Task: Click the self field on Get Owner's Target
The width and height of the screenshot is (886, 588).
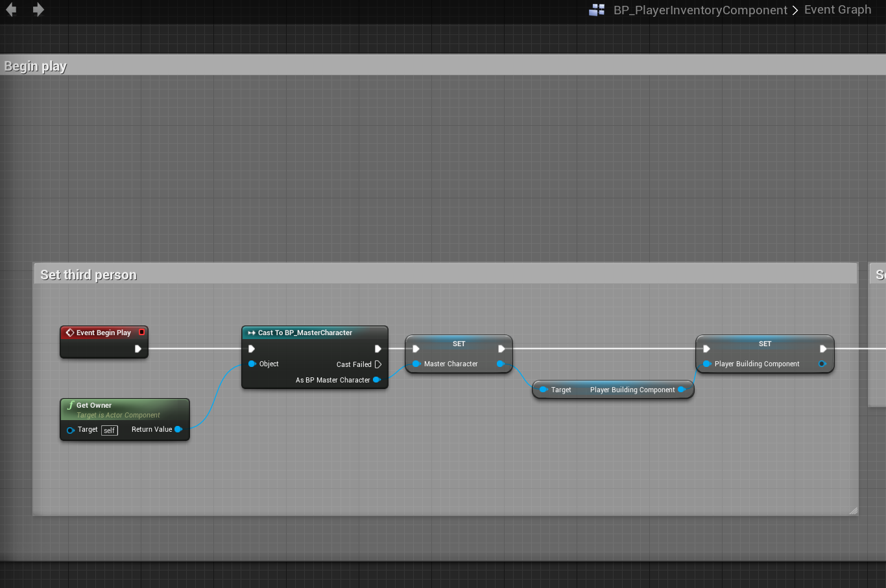Action: click(109, 430)
